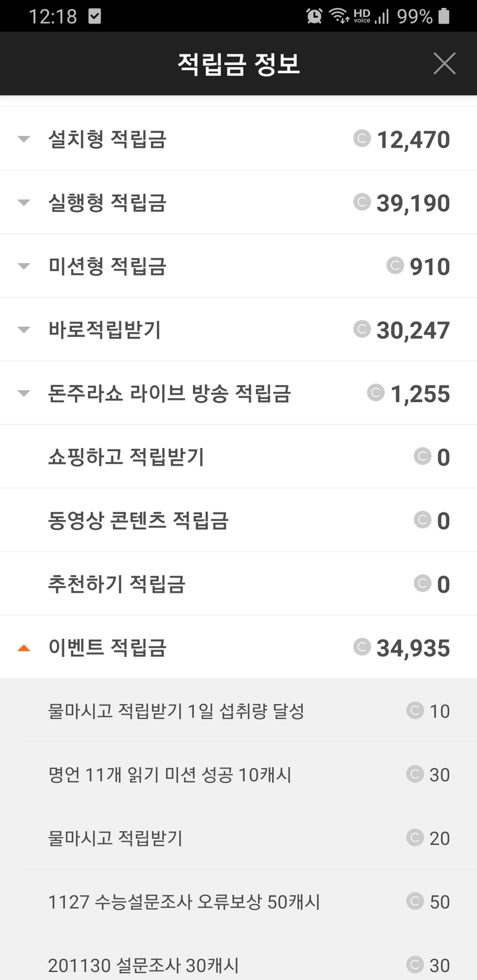
Task: Expand the 미션형 적립금 arrow
Action: [24, 266]
